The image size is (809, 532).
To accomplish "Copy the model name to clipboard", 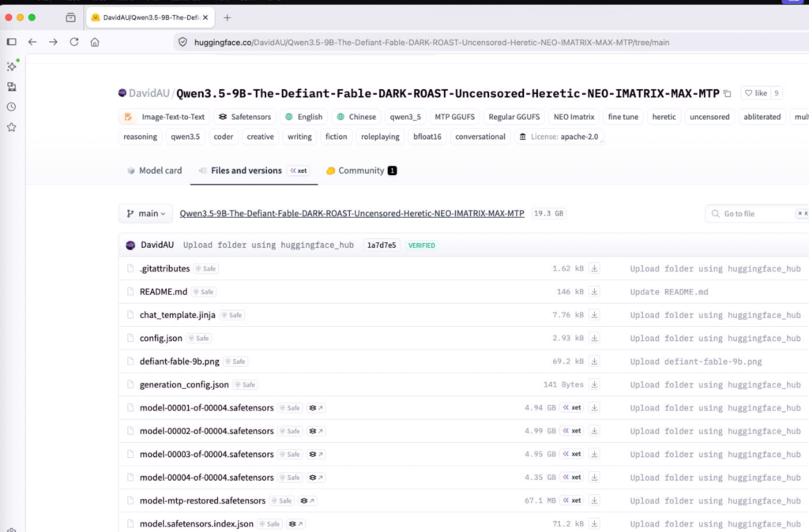I will point(728,93).
